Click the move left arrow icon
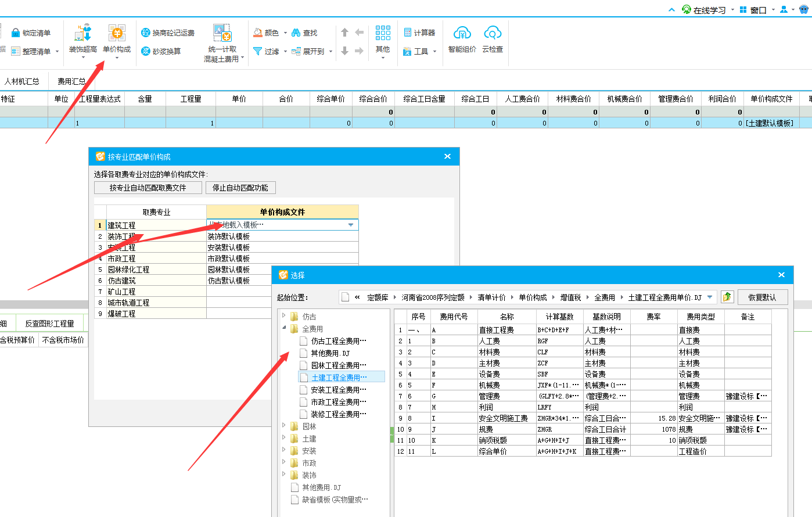The height and width of the screenshot is (517, 812). pyautogui.click(x=360, y=33)
